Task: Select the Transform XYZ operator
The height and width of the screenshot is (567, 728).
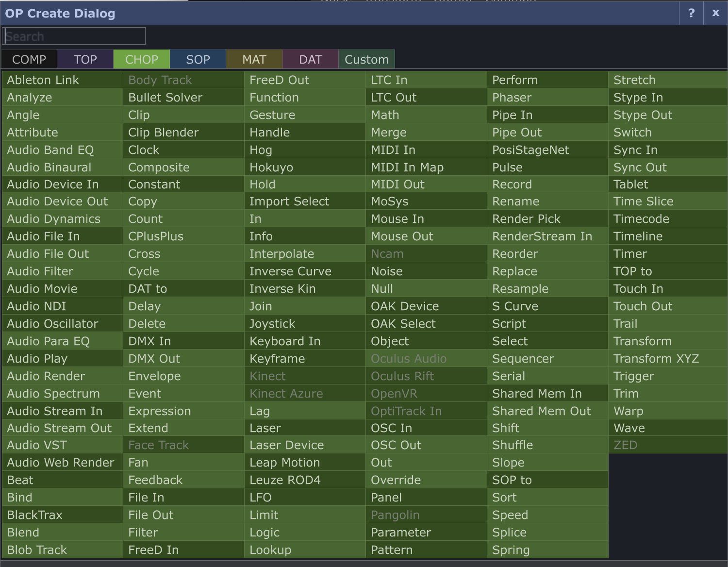Action: coord(668,359)
